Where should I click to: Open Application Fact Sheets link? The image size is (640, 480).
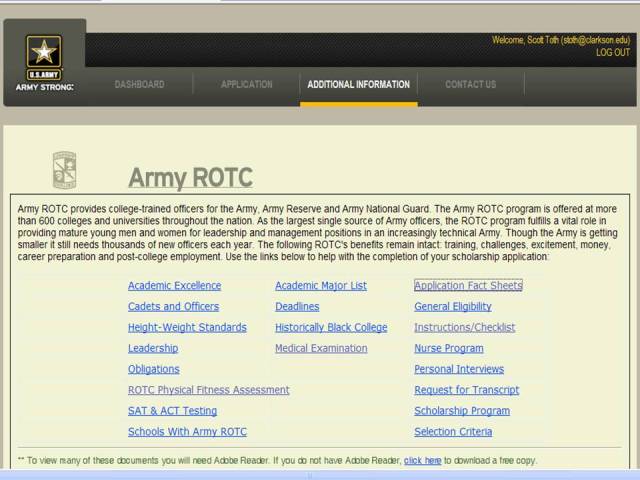coord(468,286)
